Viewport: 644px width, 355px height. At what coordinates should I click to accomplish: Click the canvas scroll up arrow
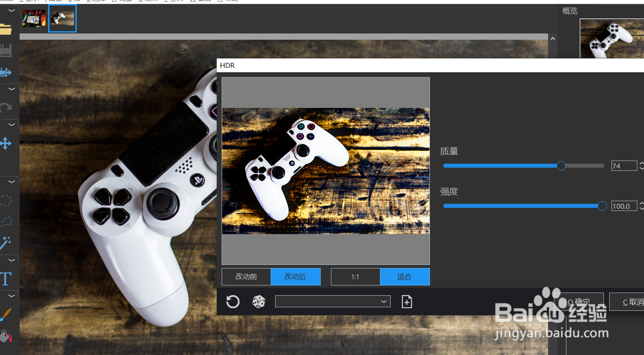(x=553, y=39)
